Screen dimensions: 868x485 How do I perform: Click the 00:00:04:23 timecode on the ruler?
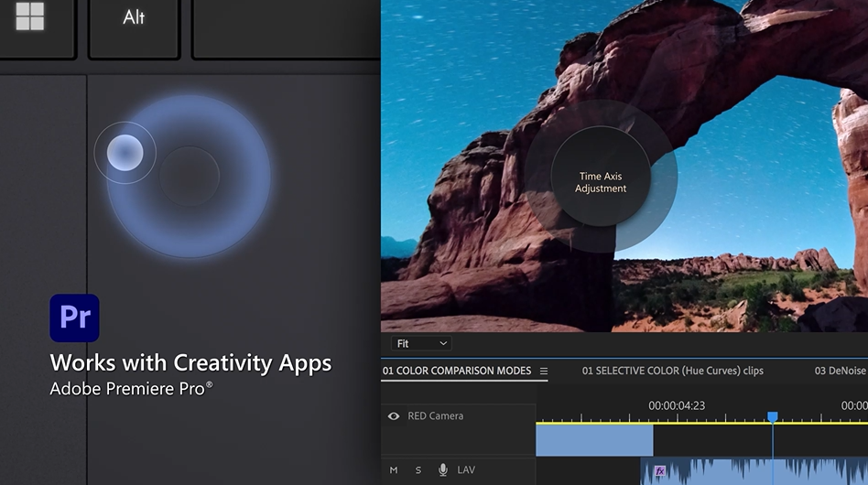point(677,405)
